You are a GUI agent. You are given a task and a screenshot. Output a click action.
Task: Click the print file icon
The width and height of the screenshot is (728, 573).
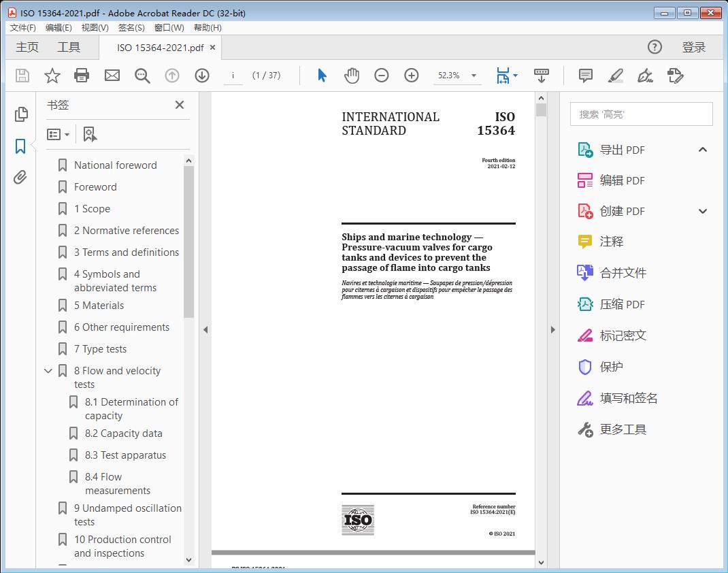[82, 76]
